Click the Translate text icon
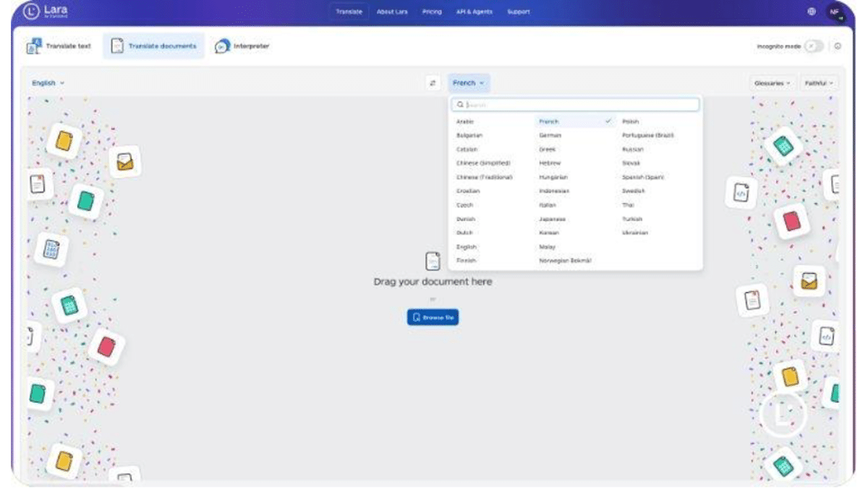This screenshot has width=868, height=488. [x=33, y=46]
